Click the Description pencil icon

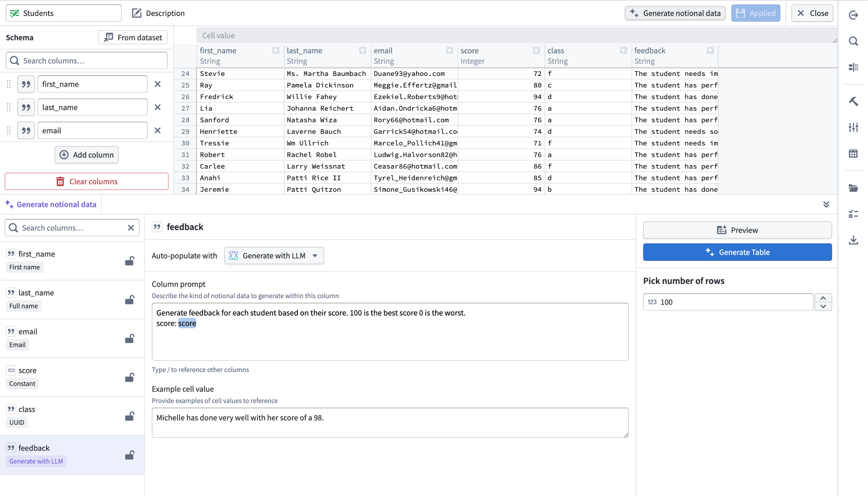[x=136, y=13]
